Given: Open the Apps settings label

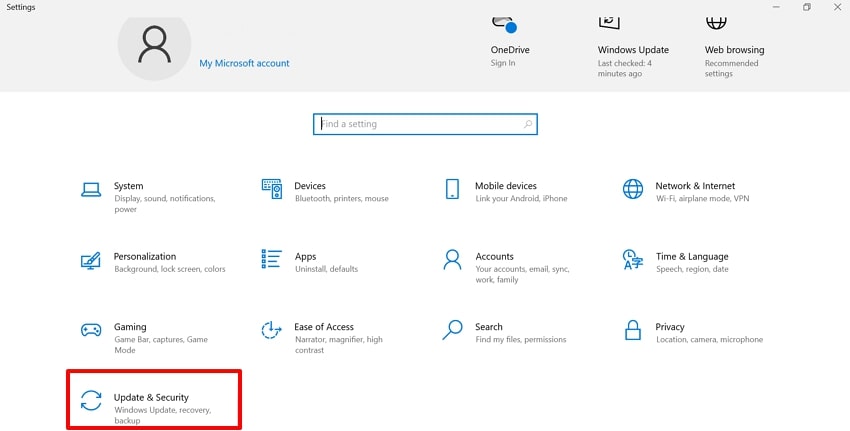Looking at the screenshot, I should tap(305, 257).
